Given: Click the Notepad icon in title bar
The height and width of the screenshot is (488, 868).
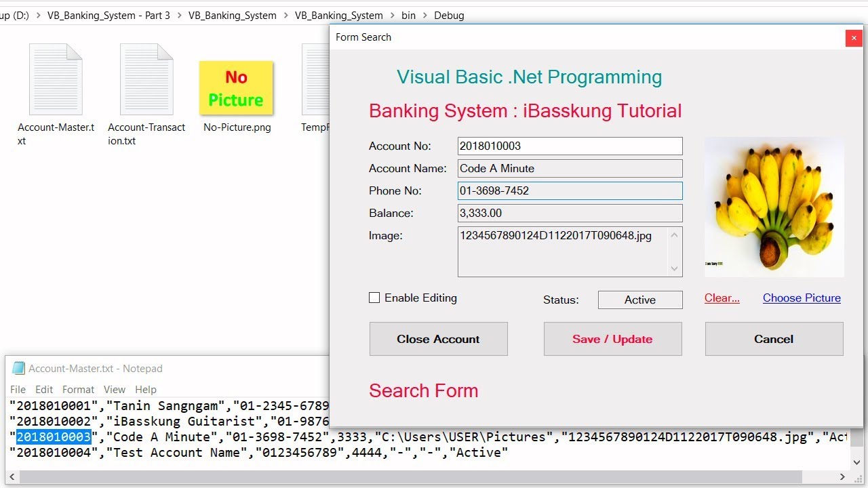Looking at the screenshot, I should tap(18, 369).
